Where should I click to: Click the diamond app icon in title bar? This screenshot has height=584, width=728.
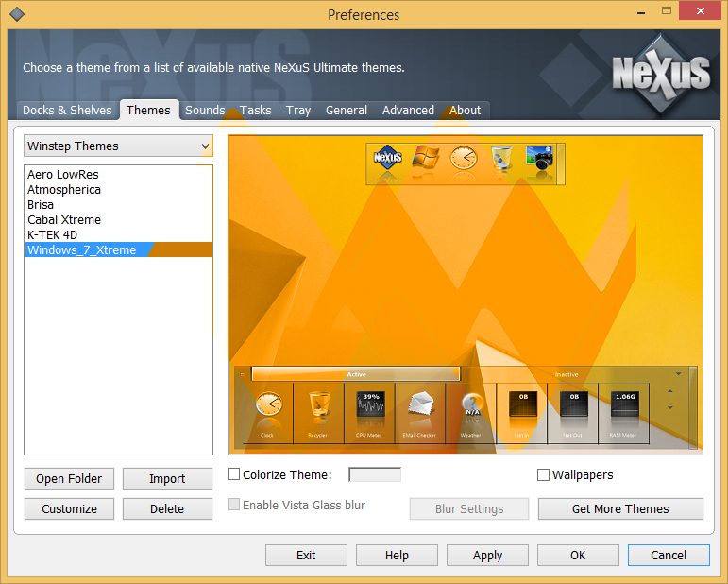click(x=17, y=14)
